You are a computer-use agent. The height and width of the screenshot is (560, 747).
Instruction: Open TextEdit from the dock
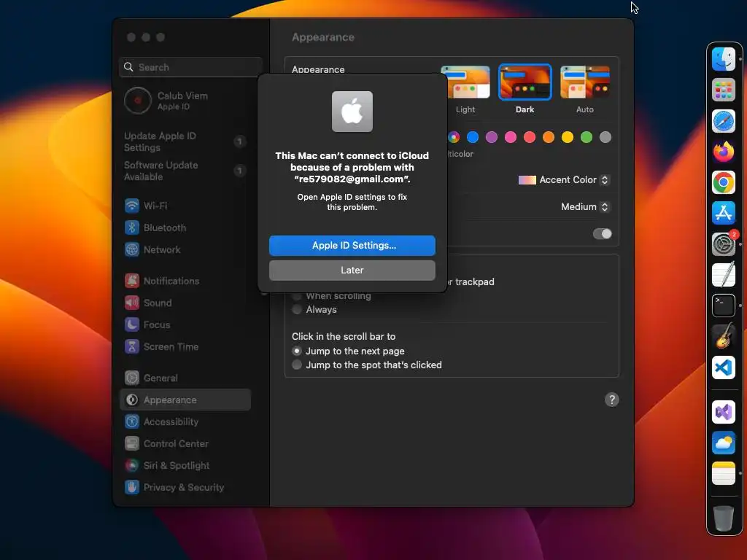point(723,275)
